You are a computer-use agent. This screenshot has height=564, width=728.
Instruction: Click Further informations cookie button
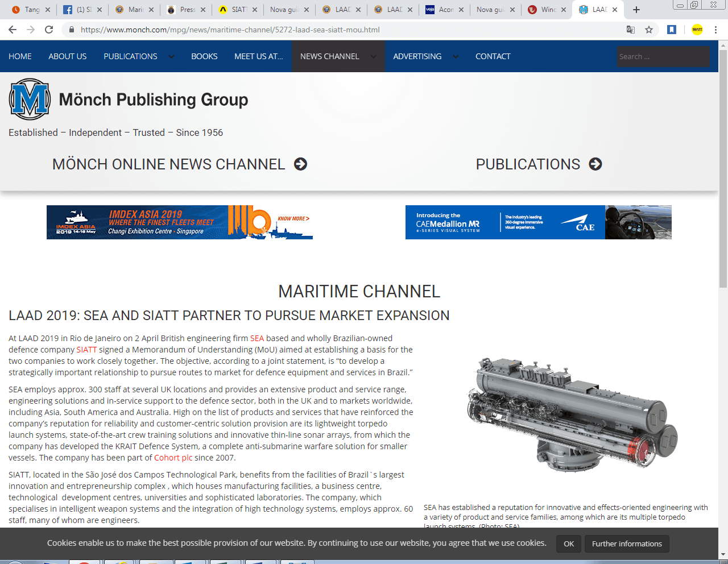click(627, 544)
